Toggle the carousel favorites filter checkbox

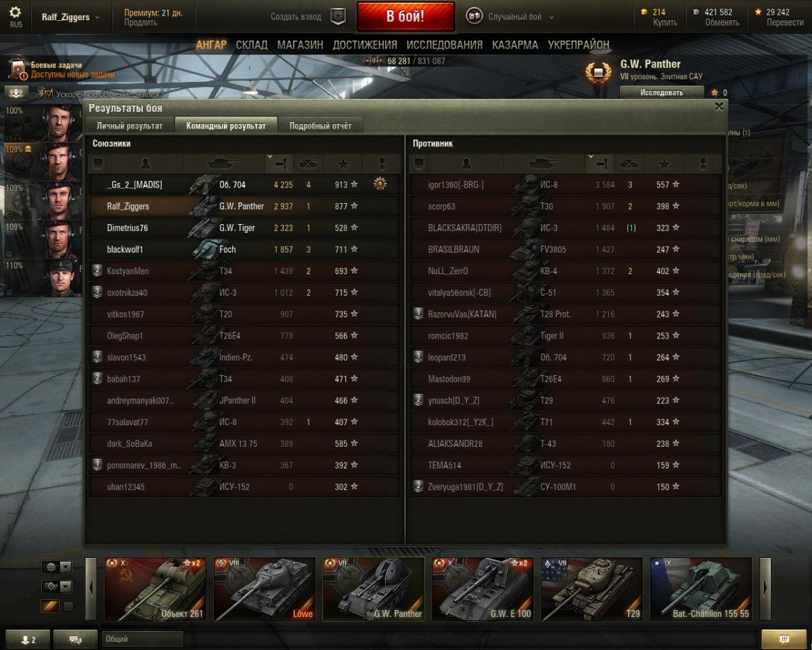coord(68,606)
